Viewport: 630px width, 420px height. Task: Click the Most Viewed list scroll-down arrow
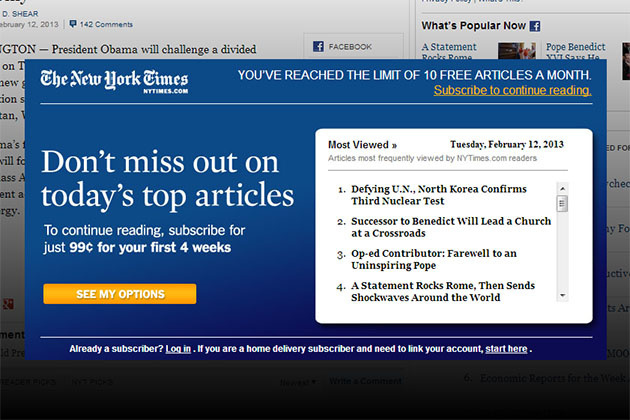tap(562, 295)
